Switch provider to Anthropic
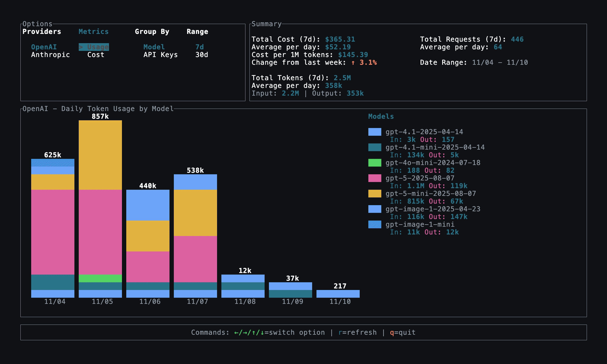This screenshot has width=607, height=364. tap(50, 55)
